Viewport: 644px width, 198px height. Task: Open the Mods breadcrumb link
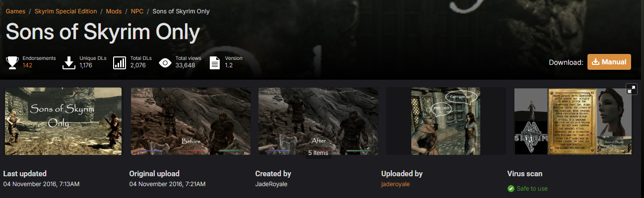pyautogui.click(x=113, y=11)
